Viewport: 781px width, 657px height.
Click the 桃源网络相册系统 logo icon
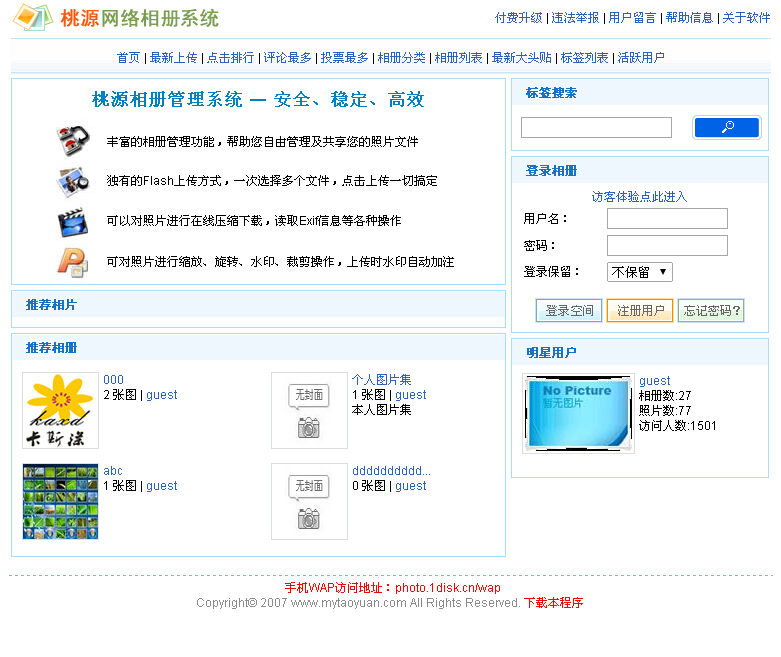[33, 17]
